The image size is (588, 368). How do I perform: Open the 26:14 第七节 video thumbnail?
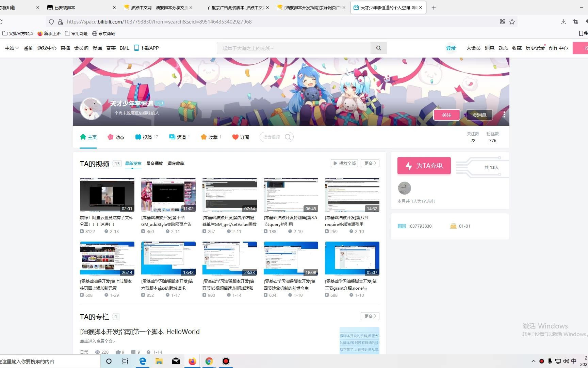coord(107,259)
